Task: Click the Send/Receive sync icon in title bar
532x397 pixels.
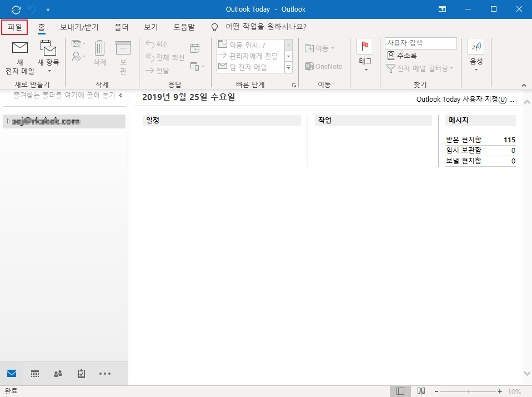Action: click(x=16, y=9)
